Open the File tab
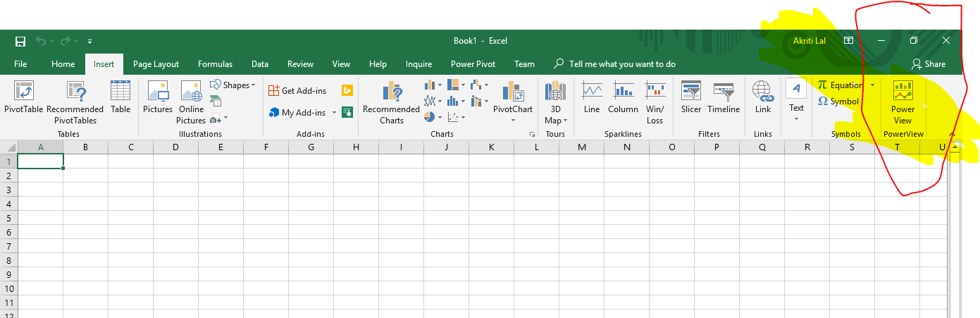 [x=20, y=64]
